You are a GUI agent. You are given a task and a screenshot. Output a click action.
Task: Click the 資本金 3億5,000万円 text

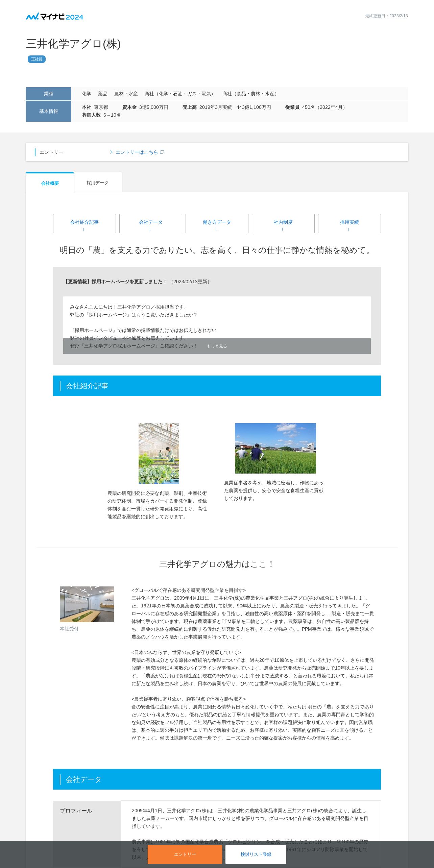point(145,107)
